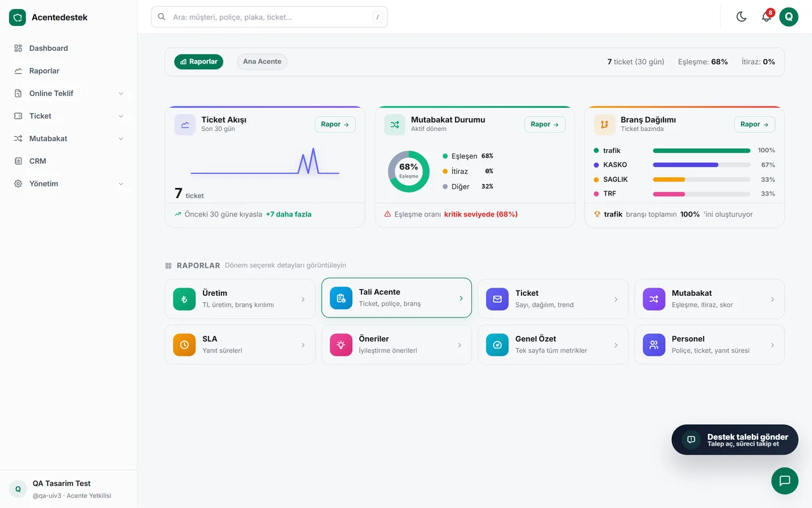This screenshot has height=508, width=812.
Task: Toggle dark mode with the moon icon
Action: (742, 17)
